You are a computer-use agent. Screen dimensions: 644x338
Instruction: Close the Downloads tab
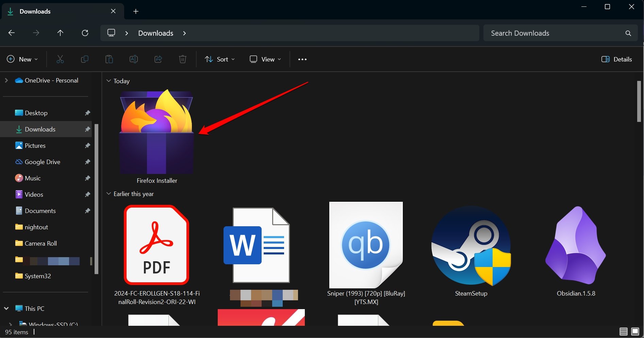tap(113, 11)
